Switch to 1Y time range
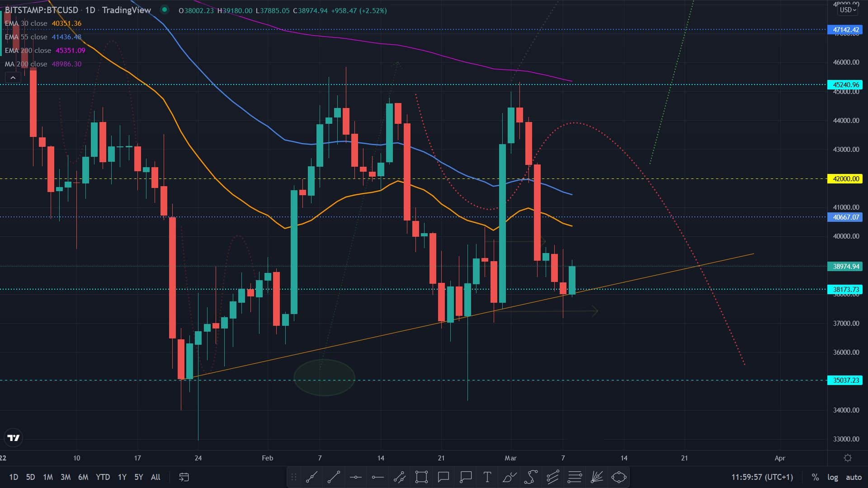868x488 pixels. tap(122, 477)
